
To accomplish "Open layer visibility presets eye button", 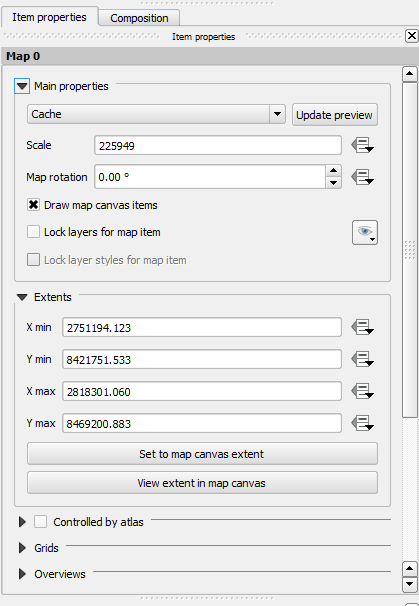I will click(364, 233).
